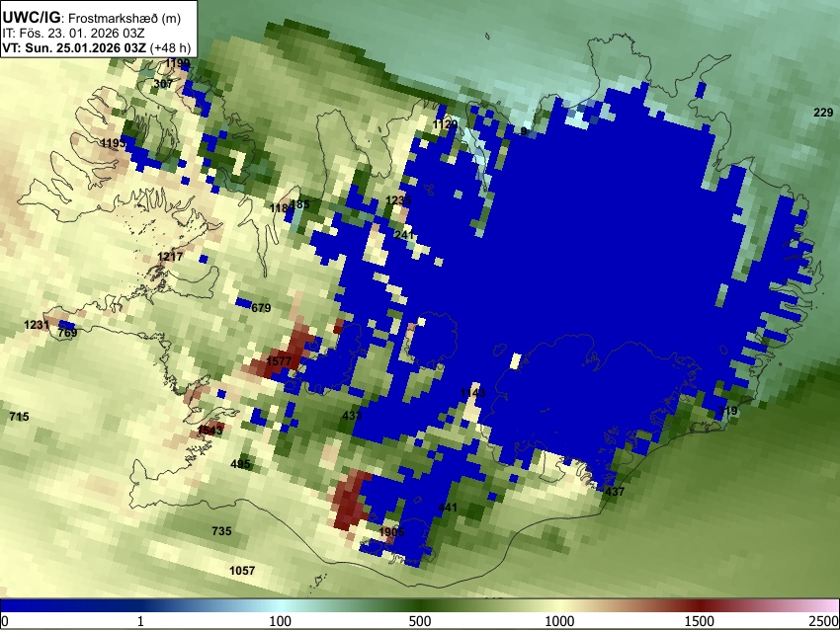Click the map value 679
The width and height of the screenshot is (840, 630).
(261, 308)
